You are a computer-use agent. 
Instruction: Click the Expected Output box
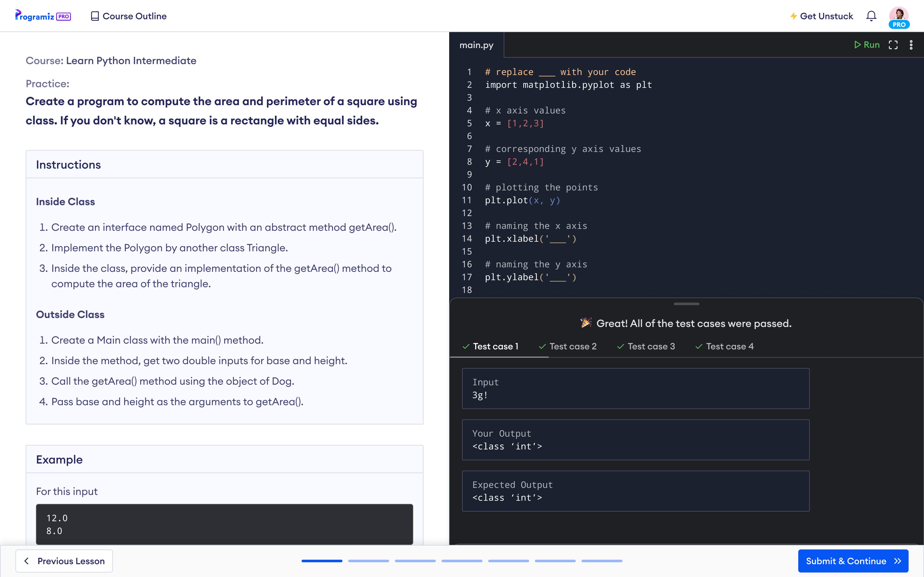click(635, 491)
